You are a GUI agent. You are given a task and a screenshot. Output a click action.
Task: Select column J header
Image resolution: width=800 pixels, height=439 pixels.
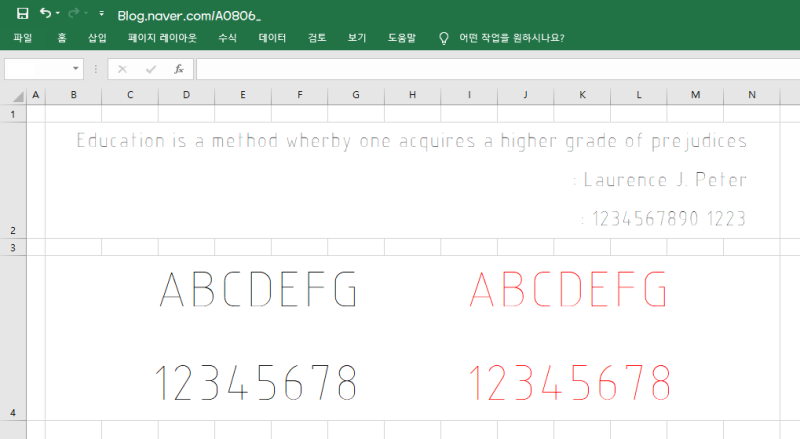click(x=526, y=95)
